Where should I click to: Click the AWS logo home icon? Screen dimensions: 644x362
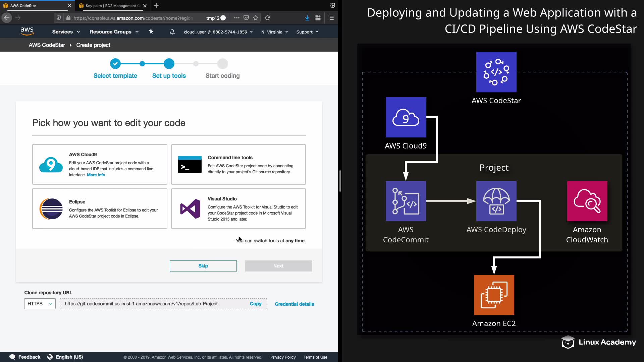[x=27, y=32]
